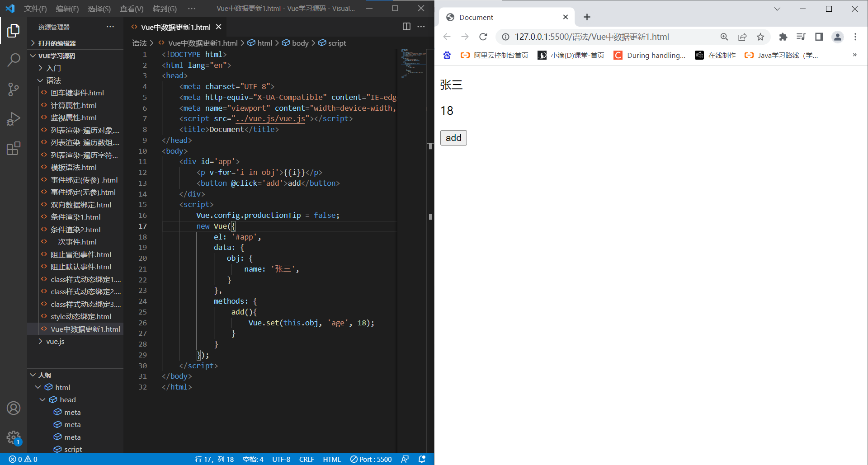Open the Chrome profile avatar
Image resolution: width=868 pixels, height=465 pixels.
click(838, 37)
